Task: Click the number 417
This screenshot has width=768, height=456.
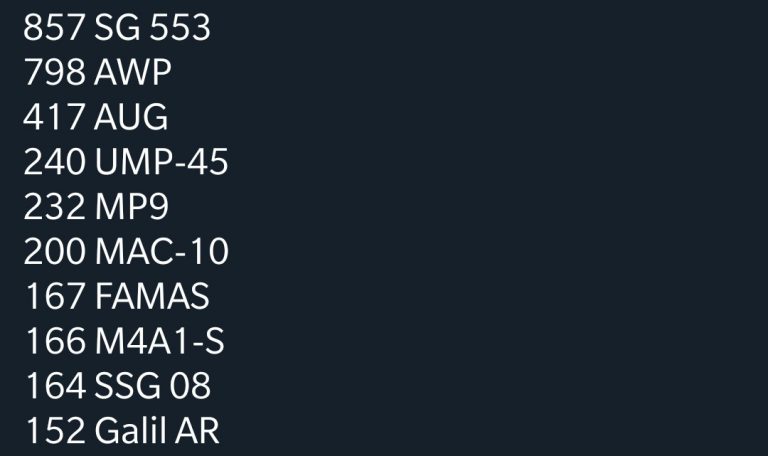Action: coord(54,118)
